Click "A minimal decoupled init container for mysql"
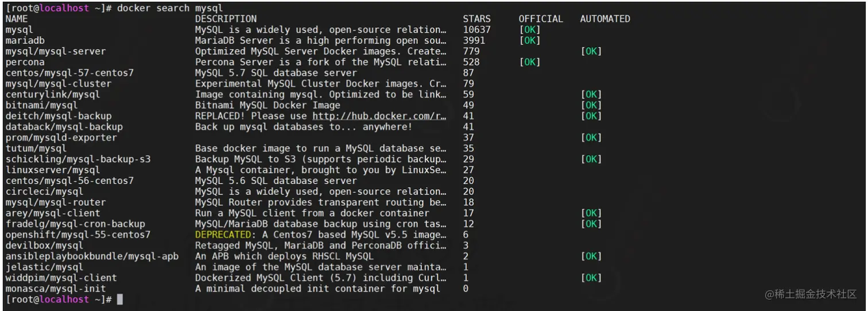 point(318,289)
